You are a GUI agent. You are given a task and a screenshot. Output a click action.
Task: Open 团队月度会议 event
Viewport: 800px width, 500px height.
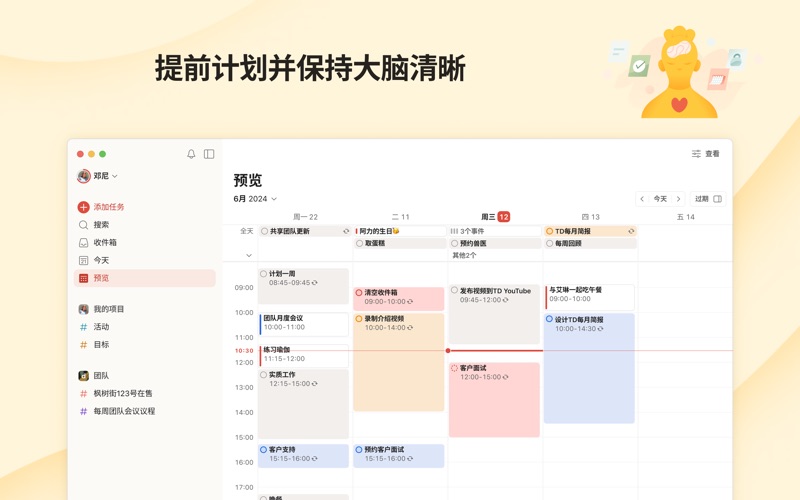click(x=304, y=324)
